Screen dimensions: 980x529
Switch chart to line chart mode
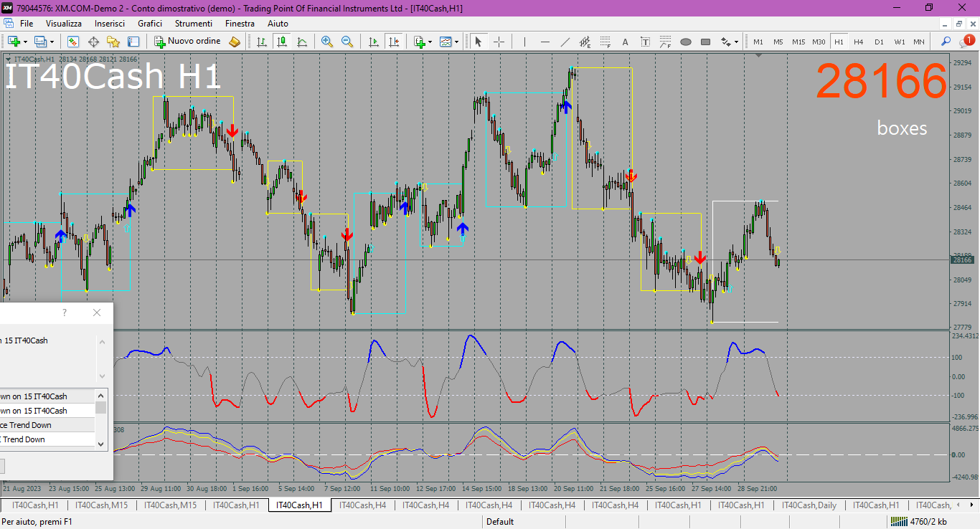[x=302, y=42]
